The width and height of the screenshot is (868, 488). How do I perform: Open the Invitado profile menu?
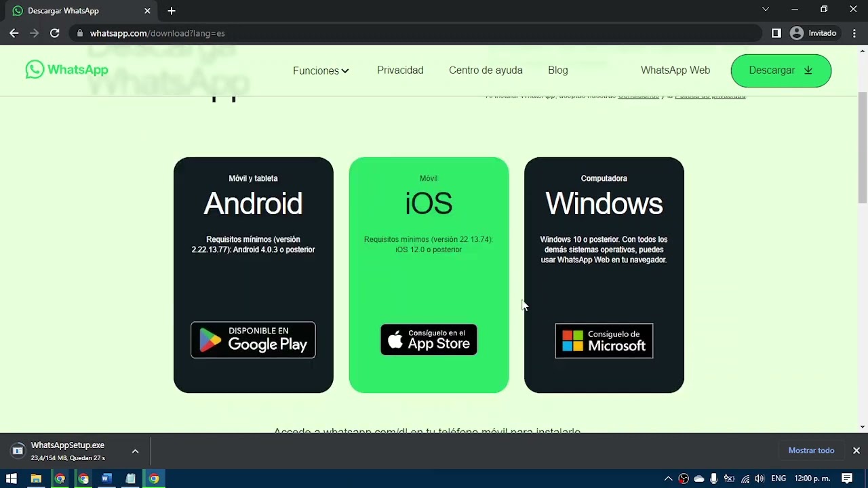[x=814, y=33]
